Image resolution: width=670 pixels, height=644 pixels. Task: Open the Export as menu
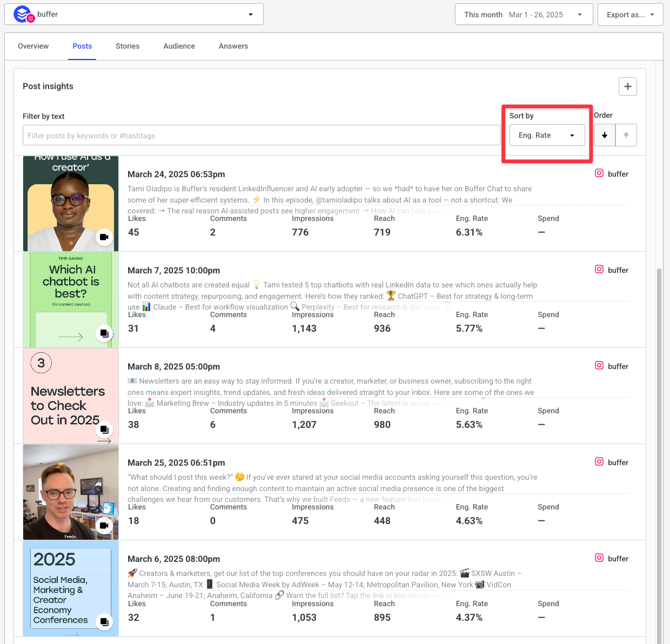[630, 14]
